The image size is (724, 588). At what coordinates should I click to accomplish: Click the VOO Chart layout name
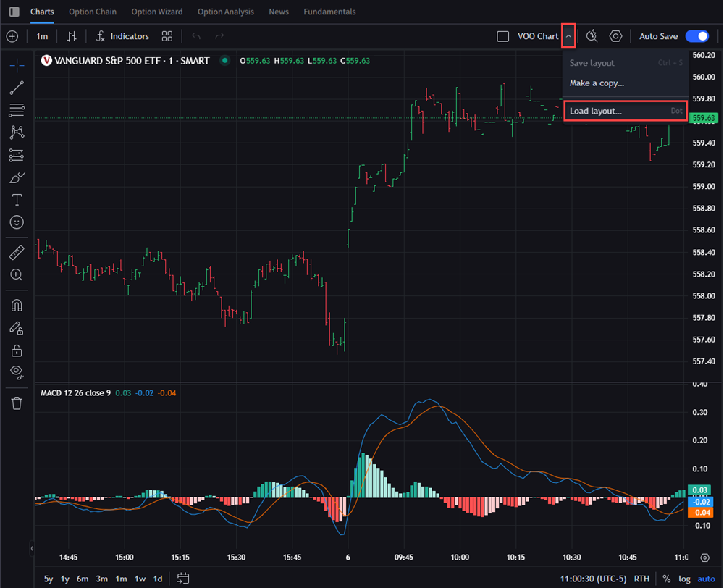tap(538, 36)
